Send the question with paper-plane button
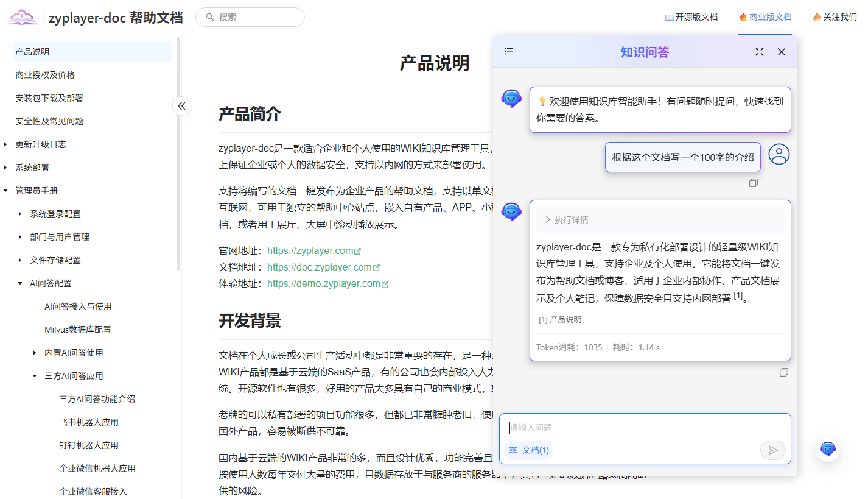 point(773,450)
